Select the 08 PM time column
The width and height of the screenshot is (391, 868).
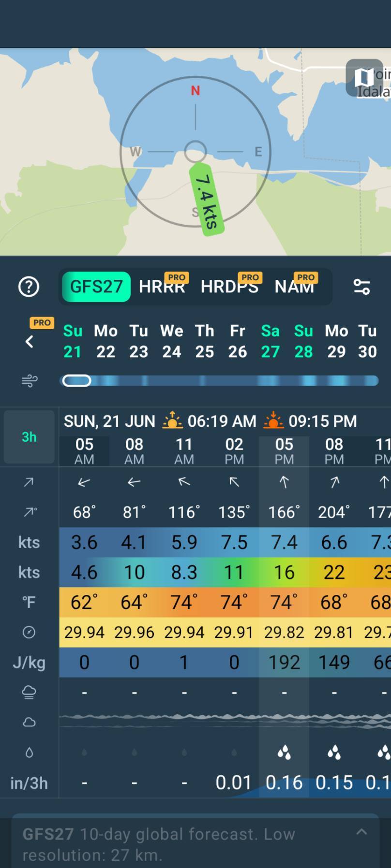334,451
